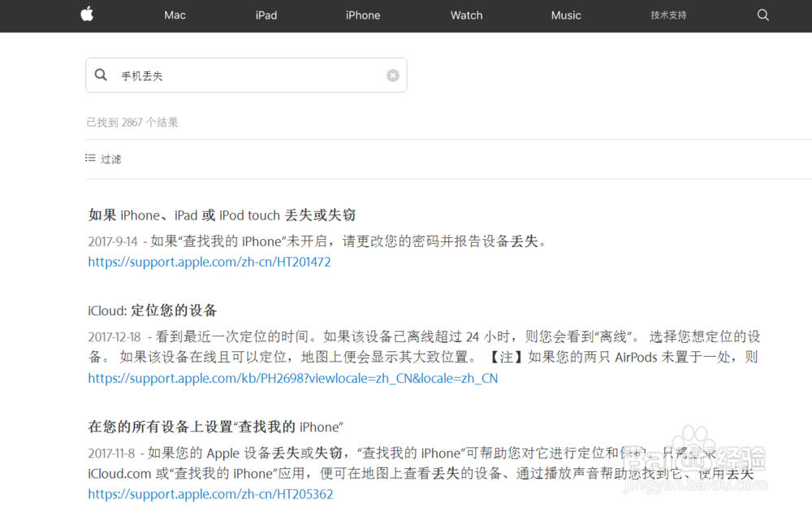Open the Watch menu item

click(x=467, y=15)
